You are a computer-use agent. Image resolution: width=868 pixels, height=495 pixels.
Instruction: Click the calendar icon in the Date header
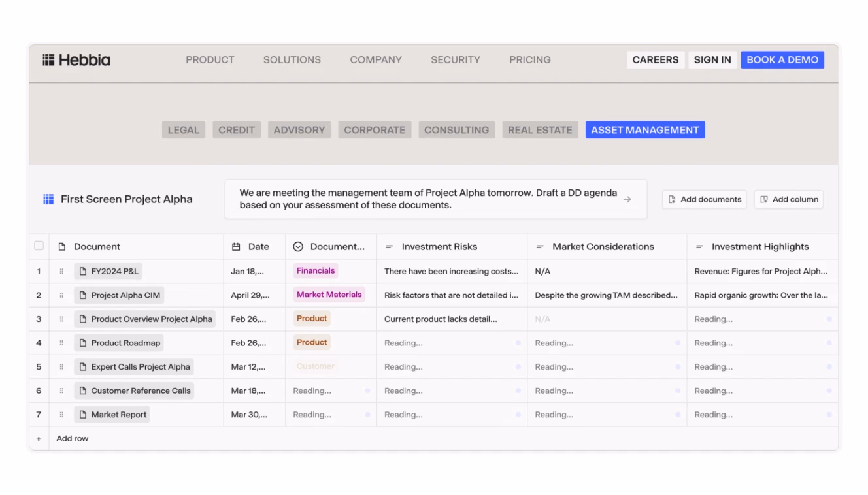(x=236, y=247)
